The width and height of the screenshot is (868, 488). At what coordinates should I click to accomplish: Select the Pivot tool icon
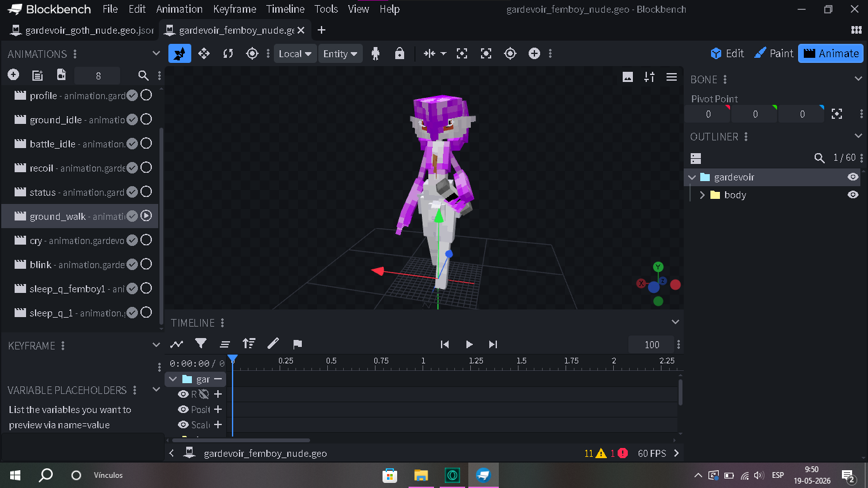click(252, 54)
